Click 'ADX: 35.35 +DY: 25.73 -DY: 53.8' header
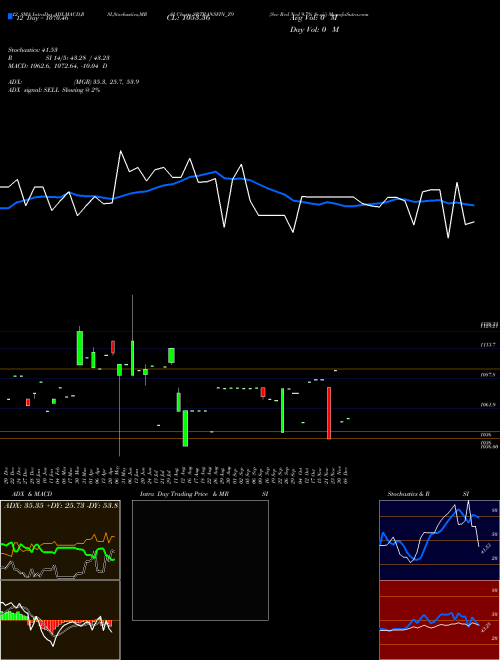The height and width of the screenshot is (660, 500). click(61, 505)
